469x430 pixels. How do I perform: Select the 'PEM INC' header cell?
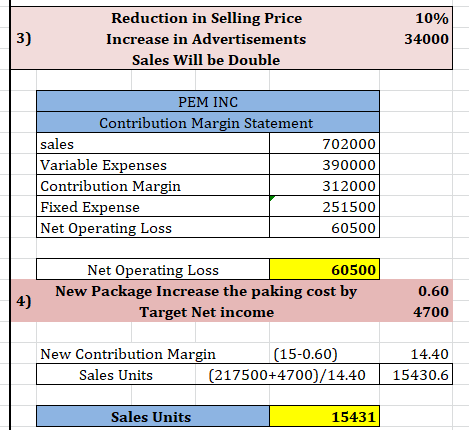(x=208, y=101)
